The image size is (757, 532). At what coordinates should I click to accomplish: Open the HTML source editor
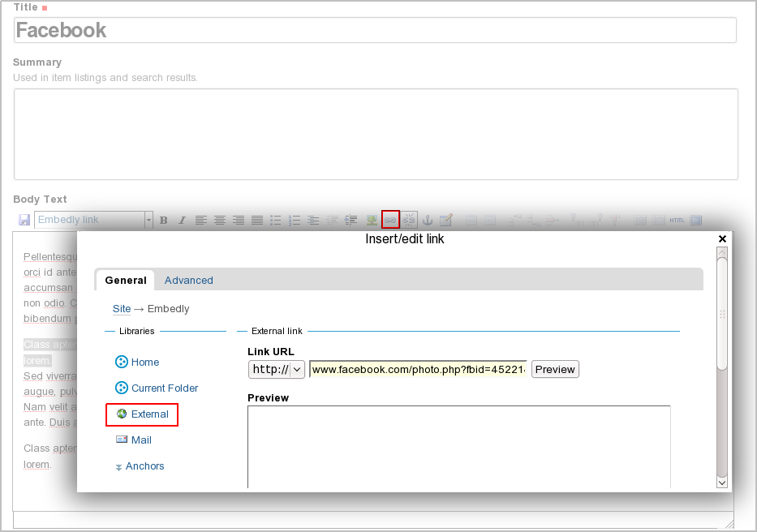677,220
